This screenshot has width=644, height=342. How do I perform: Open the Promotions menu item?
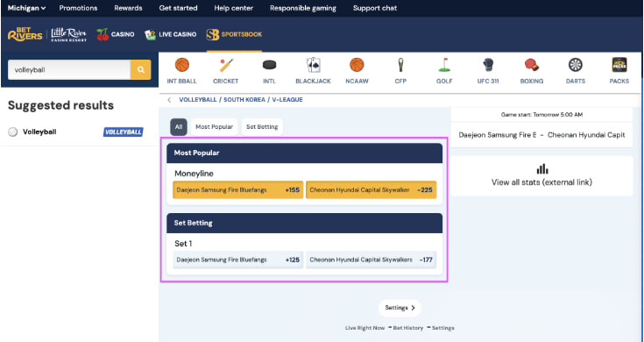[78, 8]
